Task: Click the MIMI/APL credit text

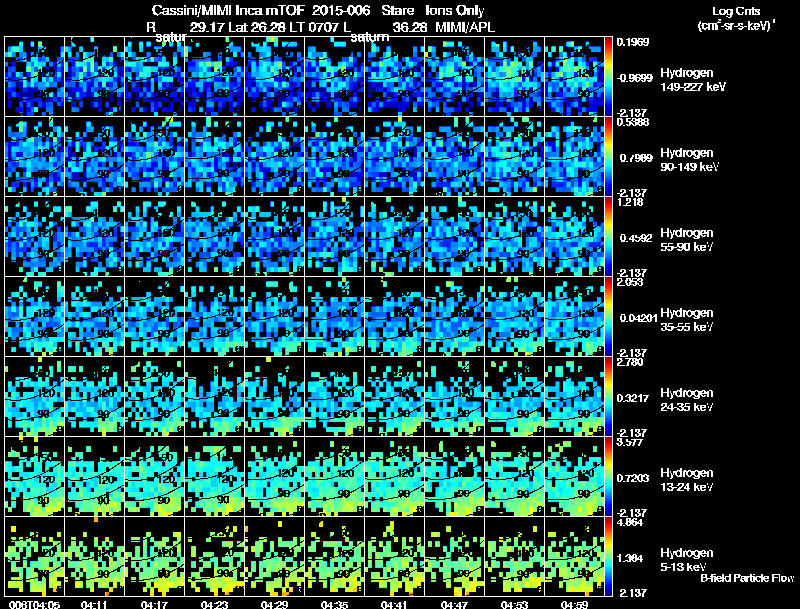Action: tap(465, 27)
